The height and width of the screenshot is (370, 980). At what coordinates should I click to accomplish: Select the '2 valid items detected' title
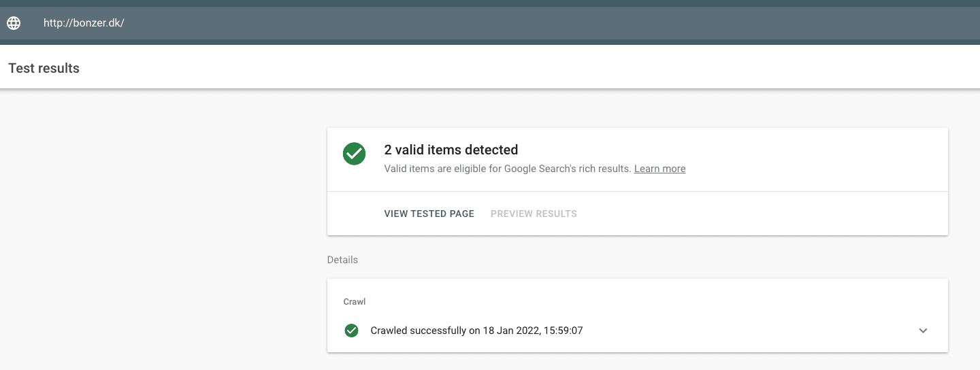[x=451, y=150]
